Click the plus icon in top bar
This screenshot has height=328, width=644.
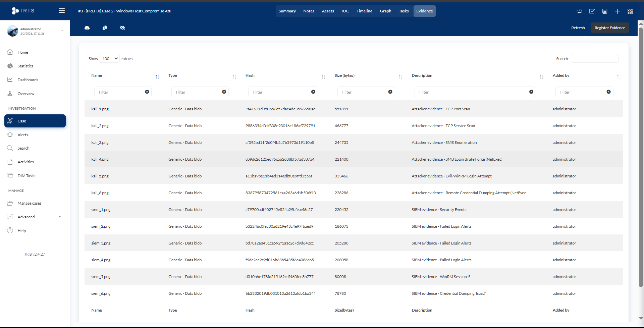tap(618, 11)
